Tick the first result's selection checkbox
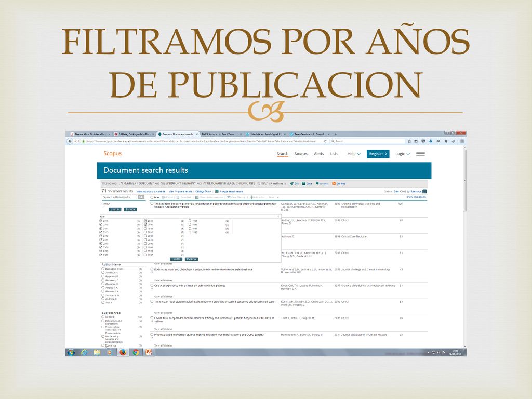Image resolution: width=532 pixels, height=399 pixels. click(152, 203)
